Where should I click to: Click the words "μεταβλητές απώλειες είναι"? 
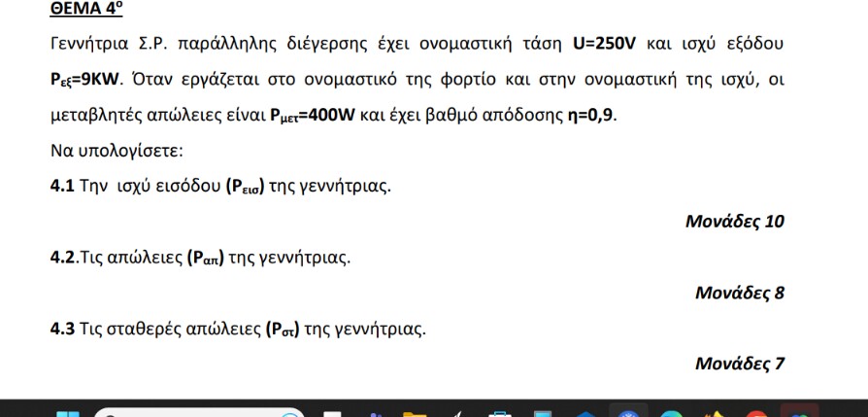pos(157,117)
